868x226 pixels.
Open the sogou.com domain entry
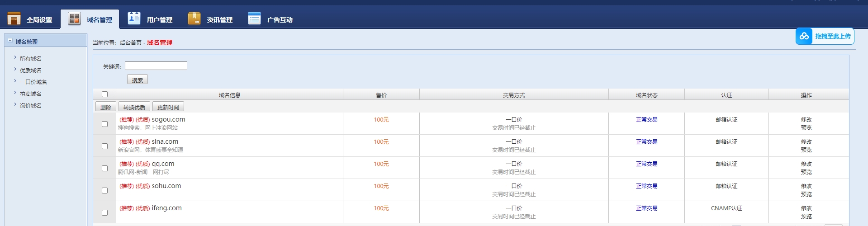click(x=168, y=119)
